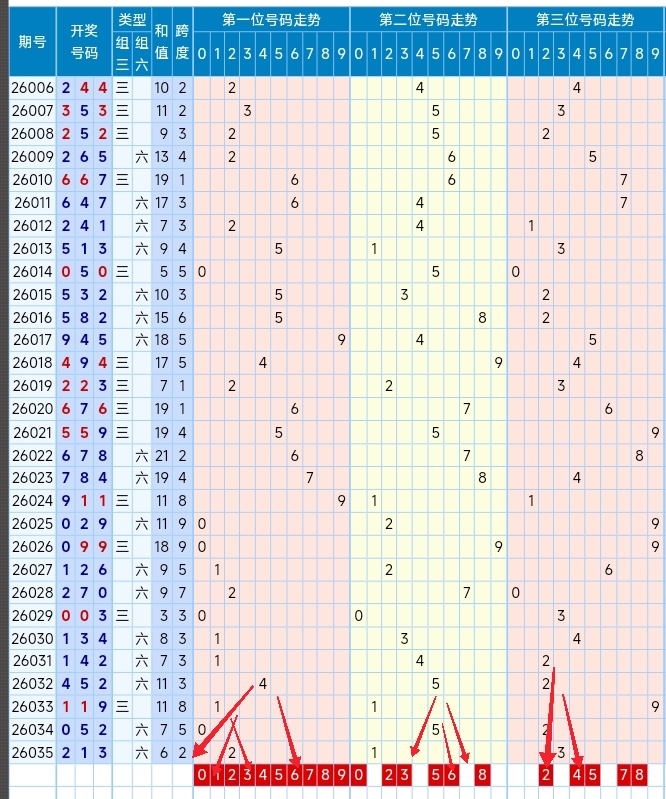Pick red 5 box under second-position trend

click(436, 775)
